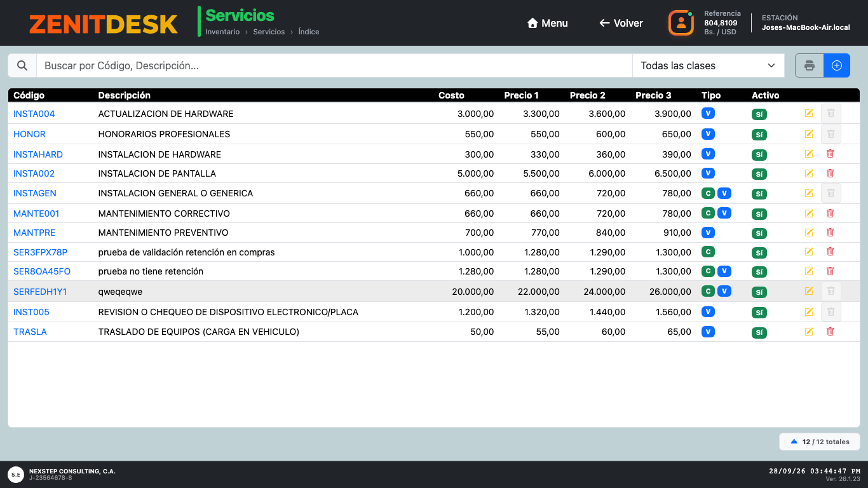Click the print button icon
This screenshot has width=868, height=488.
810,65
